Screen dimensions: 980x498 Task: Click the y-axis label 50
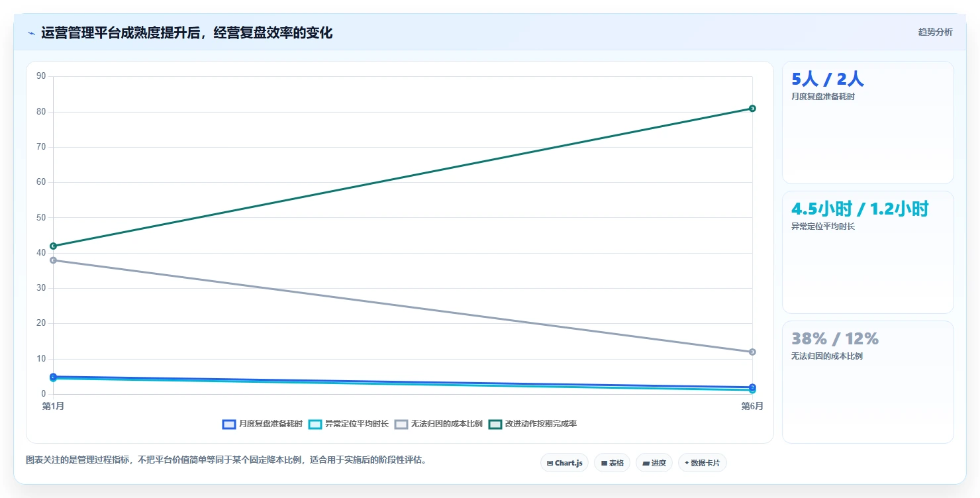click(x=41, y=218)
